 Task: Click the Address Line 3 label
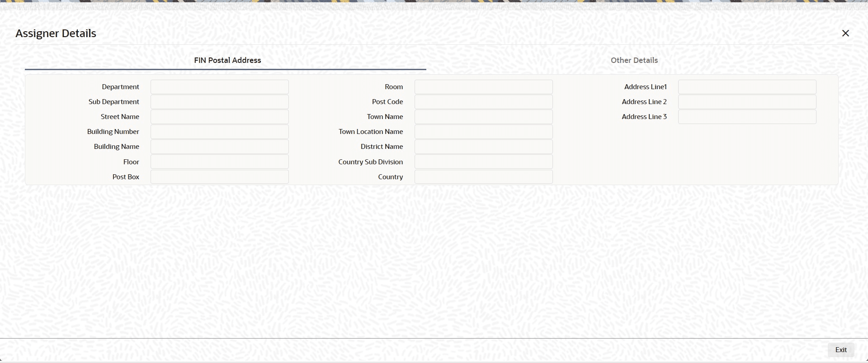[644, 117]
